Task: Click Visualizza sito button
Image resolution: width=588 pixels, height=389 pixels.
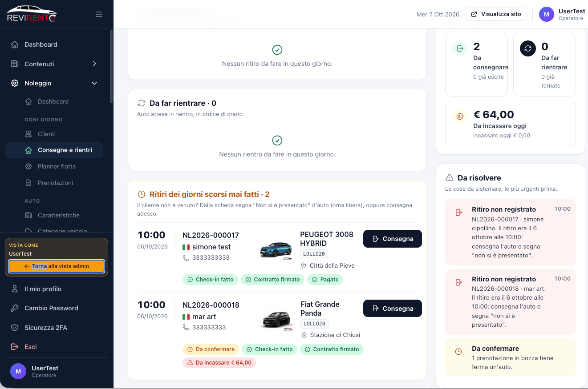Action: 496,14
